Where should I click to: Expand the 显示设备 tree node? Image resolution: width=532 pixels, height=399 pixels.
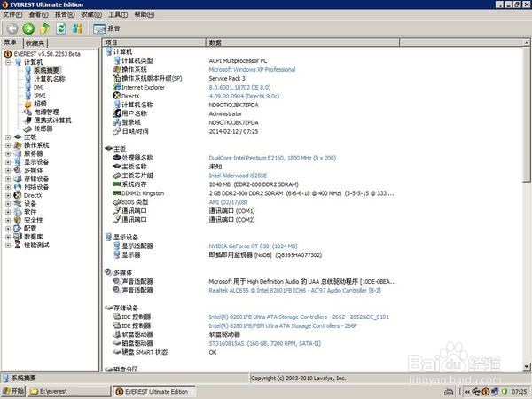coord(8,162)
